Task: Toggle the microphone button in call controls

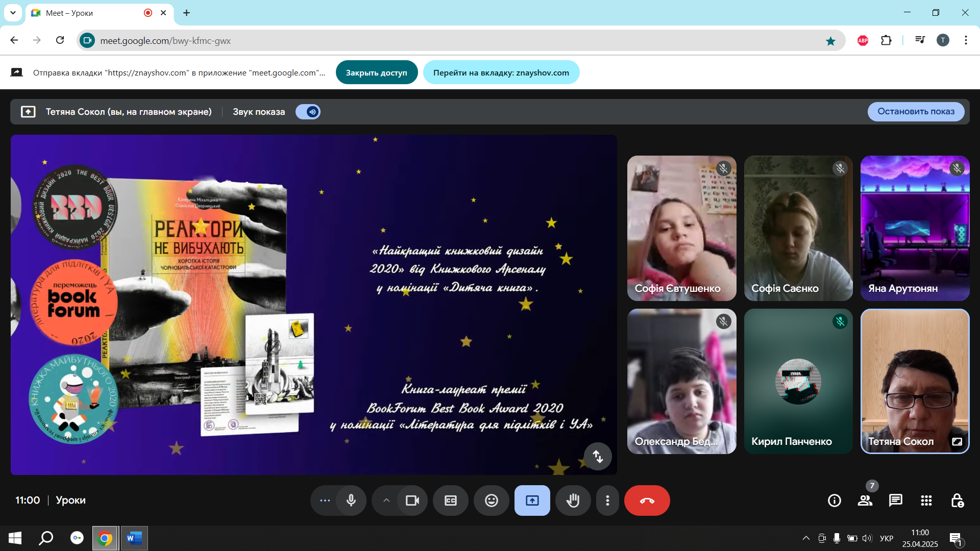Action: tap(351, 500)
